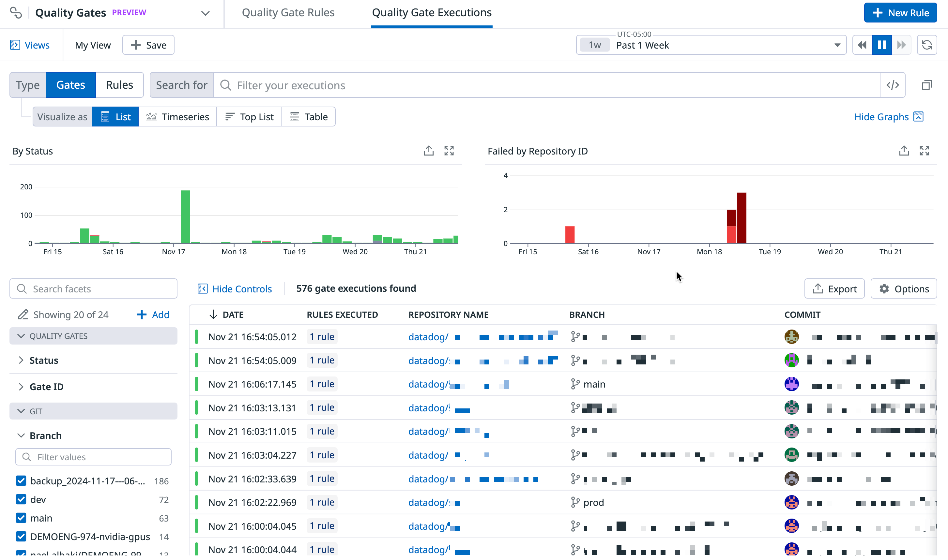Expand the Status facet
This screenshot has height=560, width=948.
[x=43, y=361]
